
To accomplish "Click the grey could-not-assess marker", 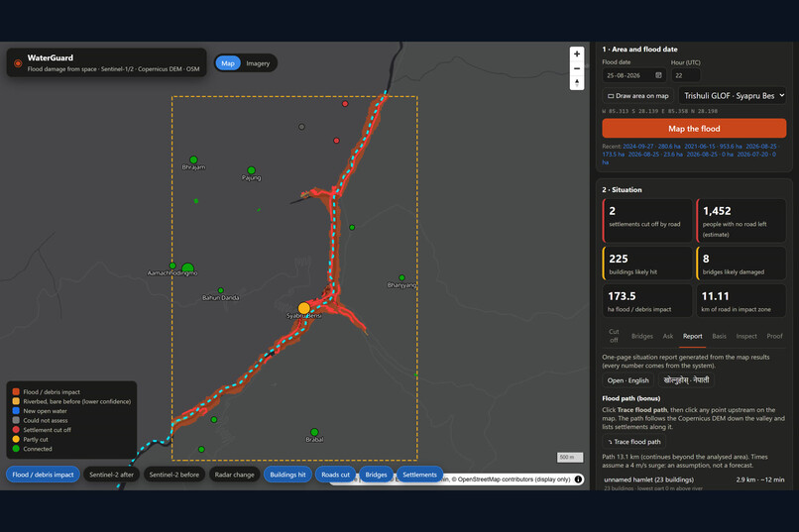I will coord(301,127).
